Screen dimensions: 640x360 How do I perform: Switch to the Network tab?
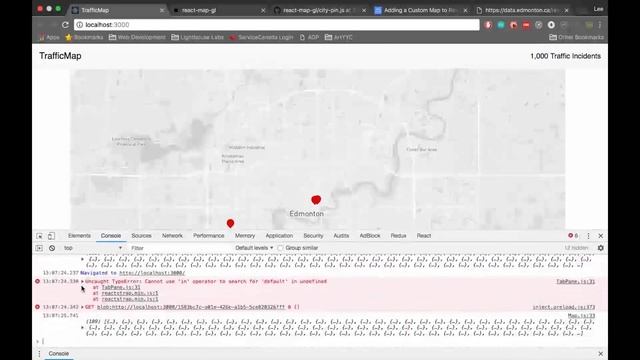(x=172, y=236)
